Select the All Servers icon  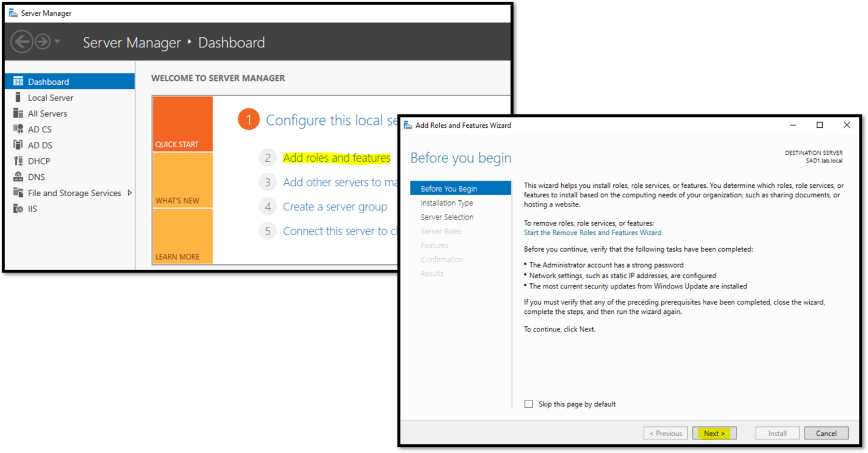click(x=18, y=113)
